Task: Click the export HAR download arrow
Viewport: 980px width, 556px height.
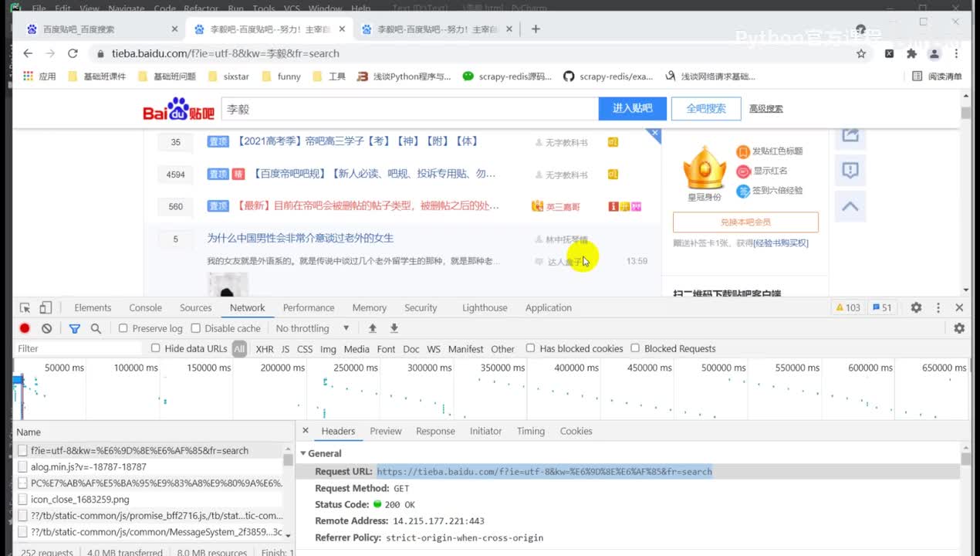Action: 394,328
